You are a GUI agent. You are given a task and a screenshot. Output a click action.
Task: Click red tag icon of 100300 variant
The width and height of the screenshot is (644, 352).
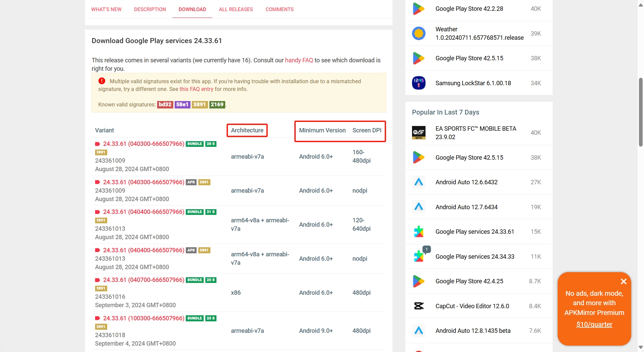98,318
